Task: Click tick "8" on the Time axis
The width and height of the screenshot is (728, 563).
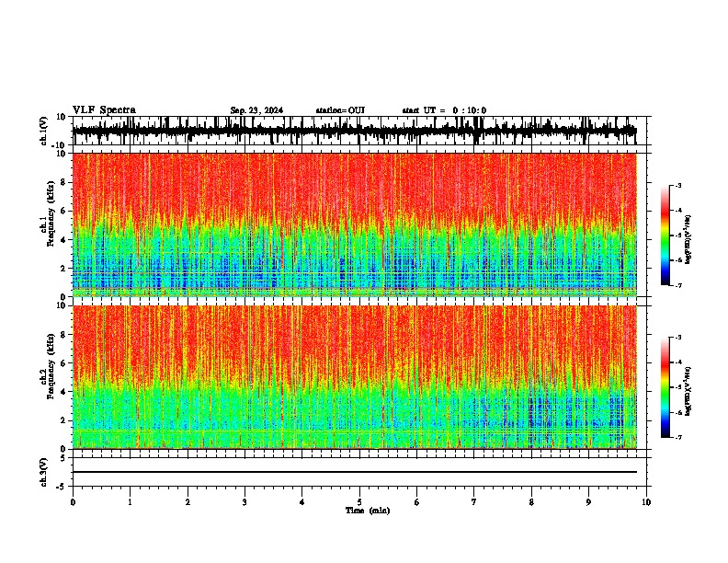Action: coord(531,502)
